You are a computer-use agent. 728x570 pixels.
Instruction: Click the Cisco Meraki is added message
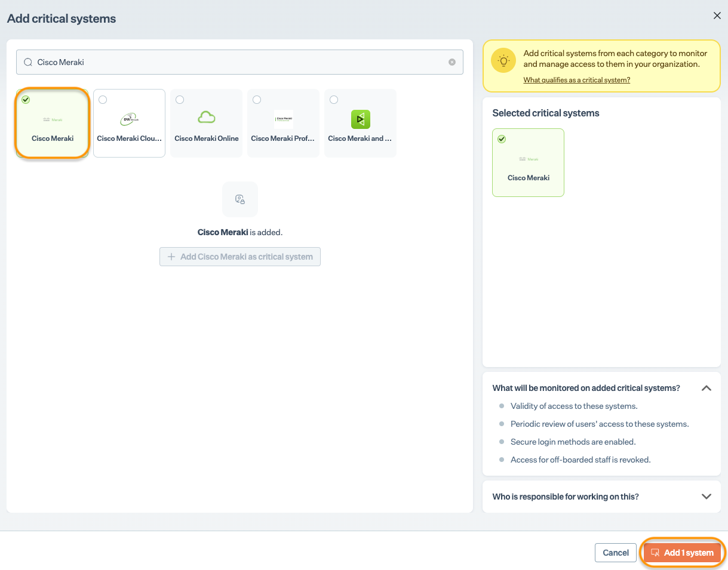click(240, 232)
